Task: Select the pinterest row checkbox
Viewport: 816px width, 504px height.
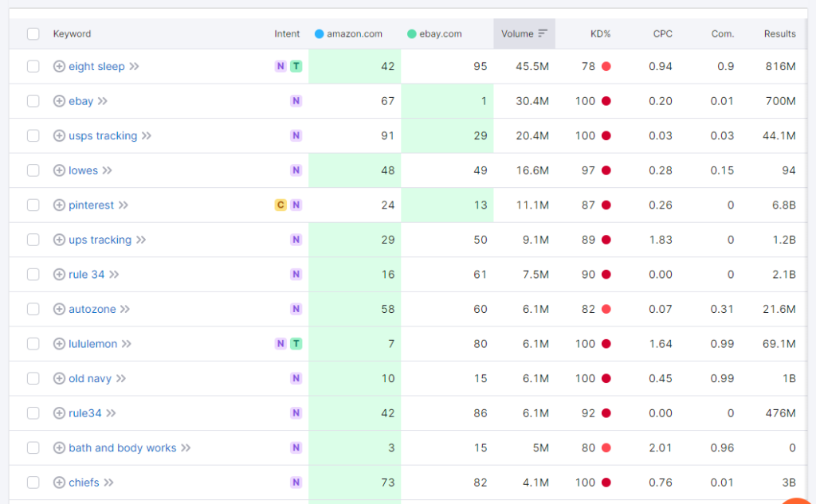Action: 33,205
